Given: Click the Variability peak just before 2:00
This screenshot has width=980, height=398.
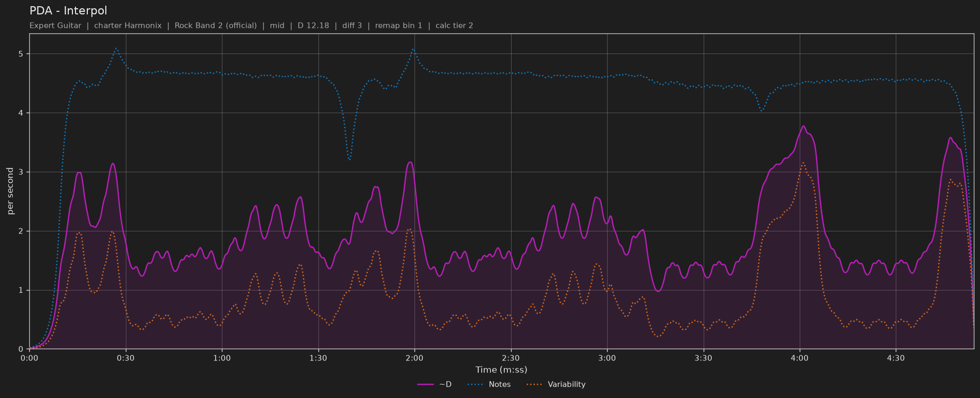Looking at the screenshot, I should point(409,229).
